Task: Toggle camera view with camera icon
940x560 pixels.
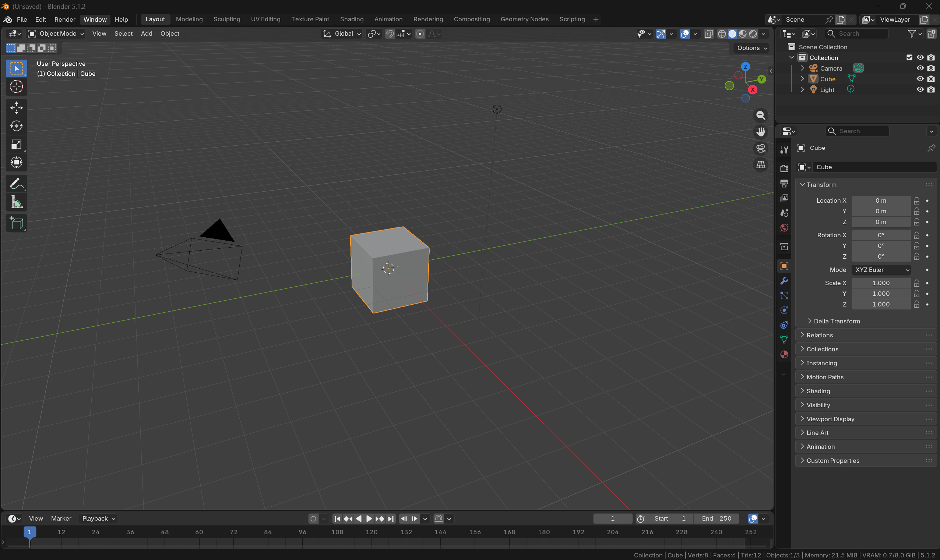Action: click(x=761, y=149)
